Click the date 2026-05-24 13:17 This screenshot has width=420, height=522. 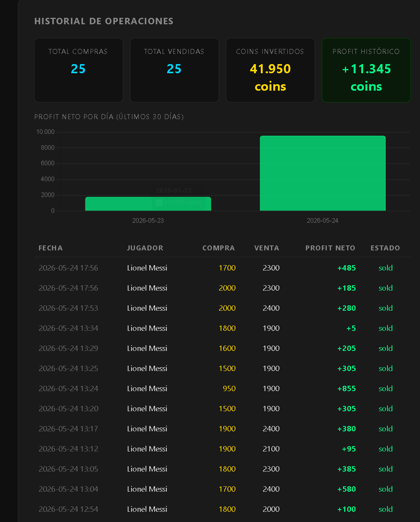coord(68,429)
